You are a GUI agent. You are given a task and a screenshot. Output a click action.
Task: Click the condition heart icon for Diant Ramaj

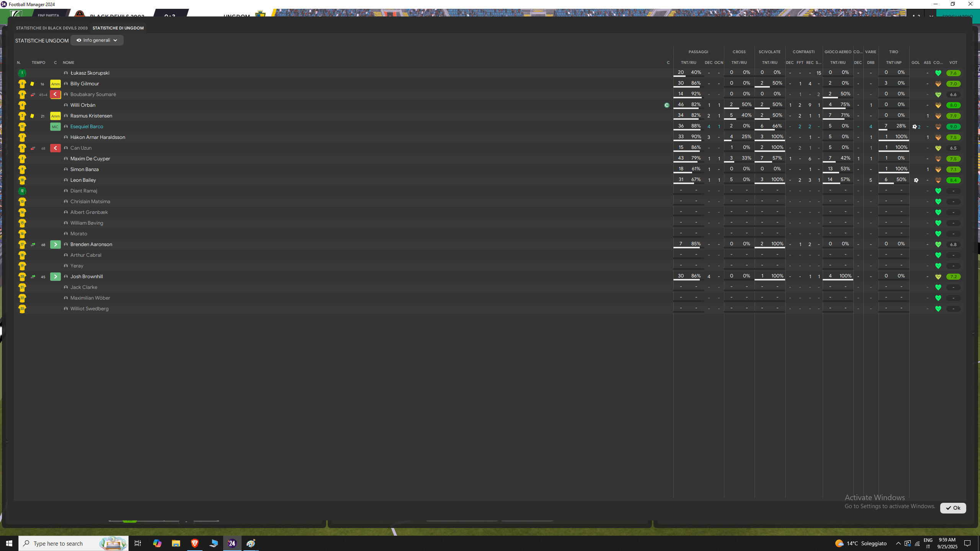(938, 191)
